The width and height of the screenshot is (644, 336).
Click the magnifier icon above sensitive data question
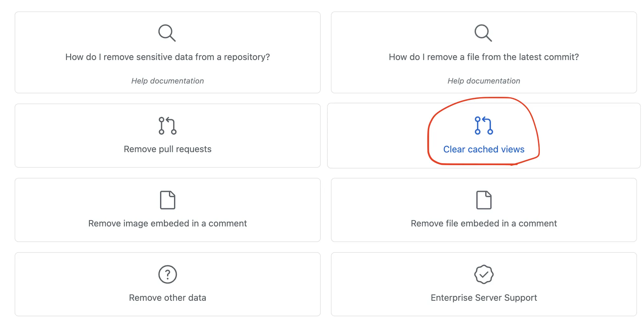[x=167, y=33]
